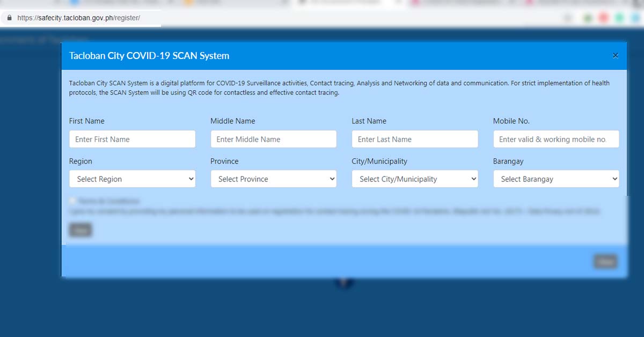Check the Terms & Conditions checkbox
The width and height of the screenshot is (644, 337).
[71, 200]
